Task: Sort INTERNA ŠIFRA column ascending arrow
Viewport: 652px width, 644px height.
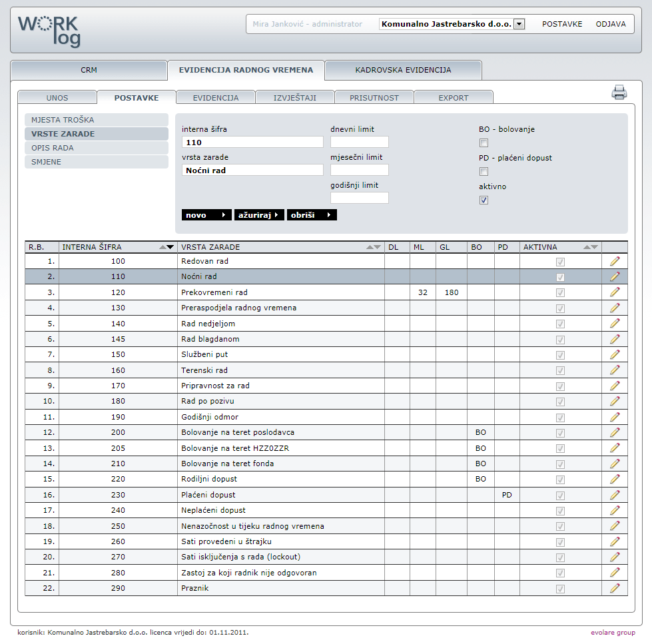Action: pos(163,247)
